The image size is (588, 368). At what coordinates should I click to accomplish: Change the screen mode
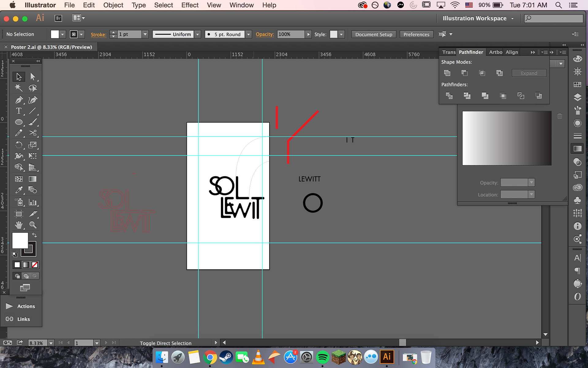point(25,287)
